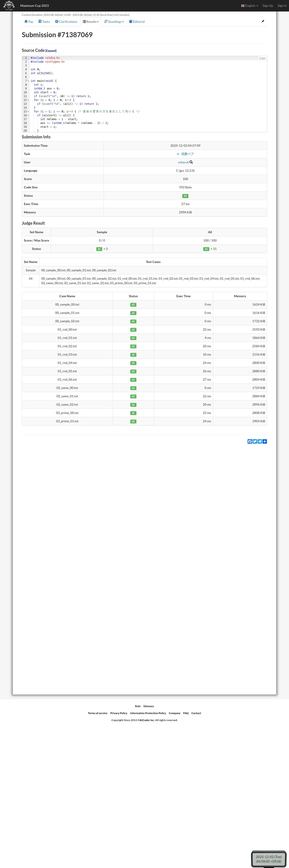This screenshot has width=289, height=868.
Task: Open the Results dropdown tab
Action: 91,22
